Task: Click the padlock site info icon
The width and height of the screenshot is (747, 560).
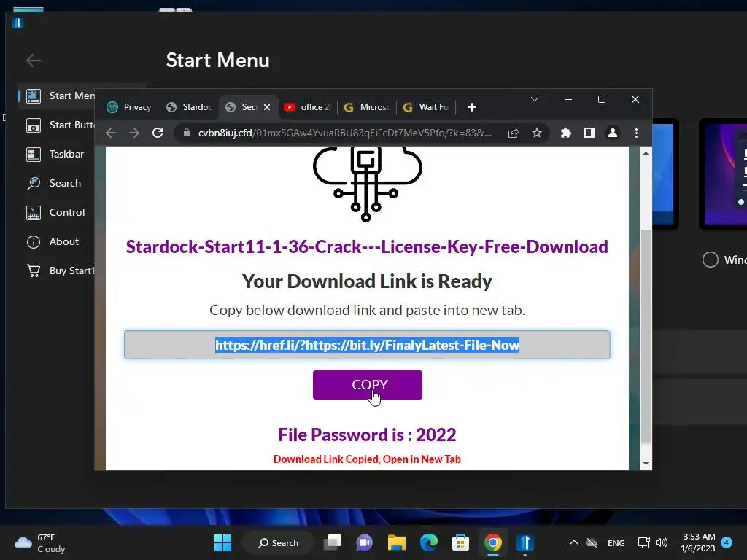Action: pyautogui.click(x=187, y=133)
